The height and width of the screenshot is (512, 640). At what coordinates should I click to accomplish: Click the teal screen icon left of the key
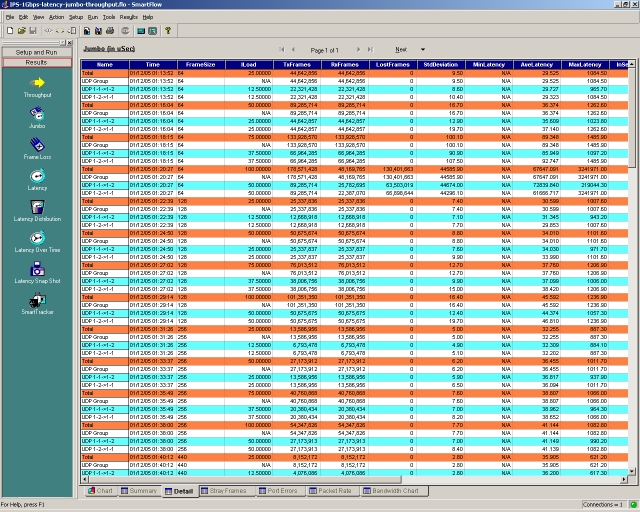(x=152, y=31)
